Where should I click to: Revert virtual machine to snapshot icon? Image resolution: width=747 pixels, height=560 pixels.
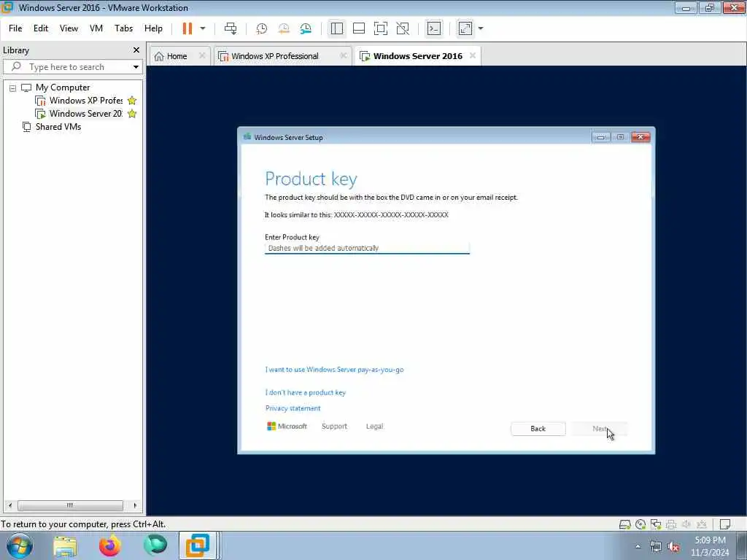pyautogui.click(x=284, y=28)
